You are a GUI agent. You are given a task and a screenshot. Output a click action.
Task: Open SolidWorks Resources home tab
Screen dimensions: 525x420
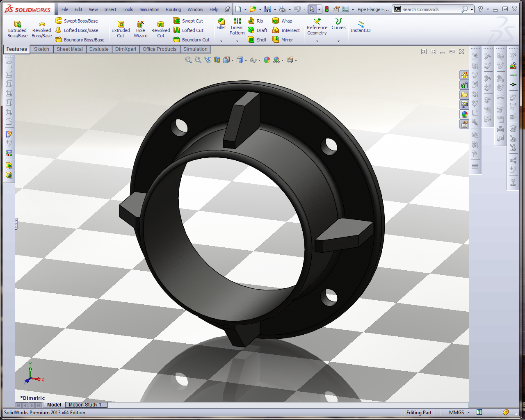(464, 75)
